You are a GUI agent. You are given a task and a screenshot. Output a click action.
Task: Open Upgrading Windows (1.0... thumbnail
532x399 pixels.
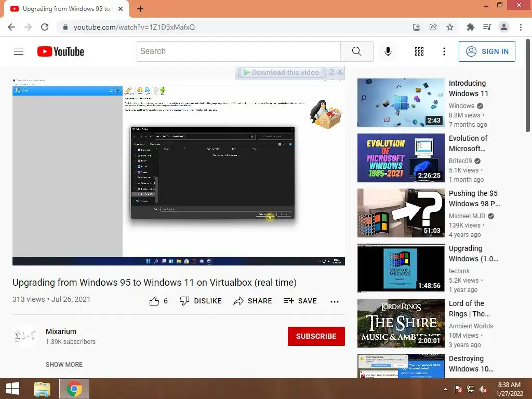pyautogui.click(x=401, y=268)
